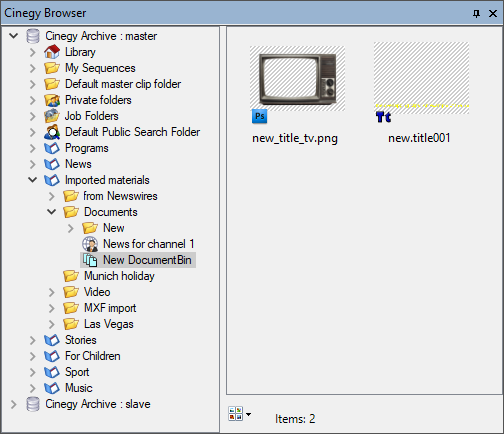Click the new.title001 item name
The width and height of the screenshot is (504, 434).
pyautogui.click(x=419, y=138)
